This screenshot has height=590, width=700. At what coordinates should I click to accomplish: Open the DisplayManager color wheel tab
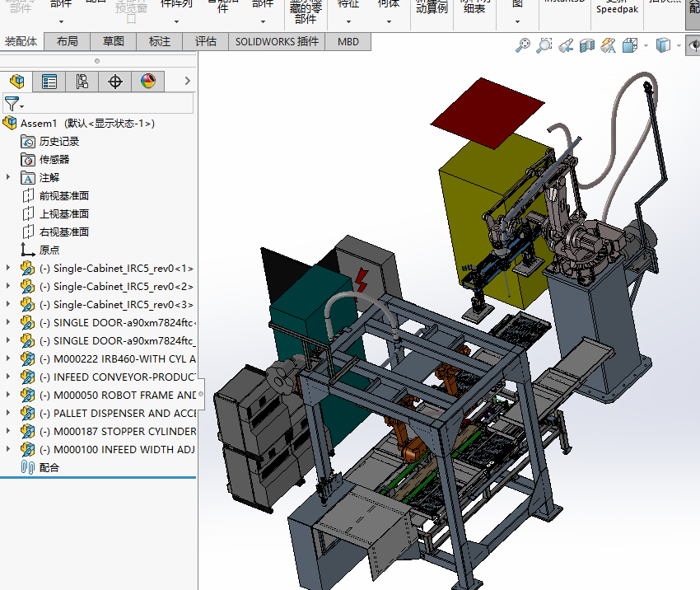[148, 81]
